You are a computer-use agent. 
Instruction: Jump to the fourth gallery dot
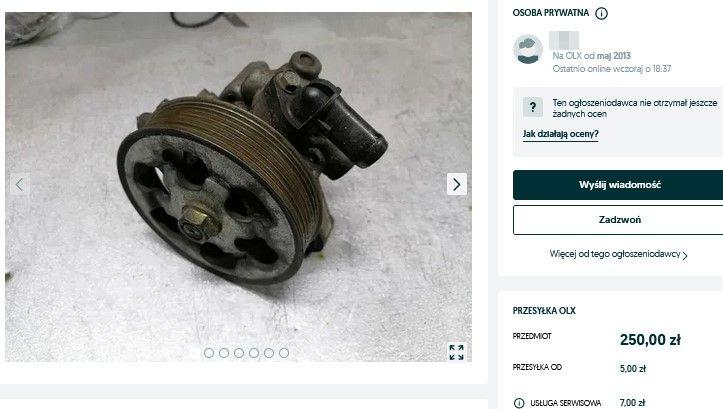(x=254, y=353)
